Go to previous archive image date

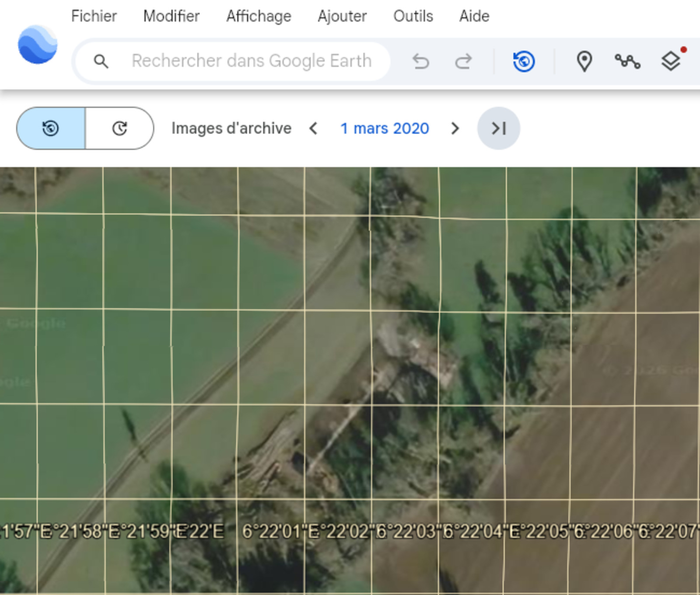pos(313,129)
